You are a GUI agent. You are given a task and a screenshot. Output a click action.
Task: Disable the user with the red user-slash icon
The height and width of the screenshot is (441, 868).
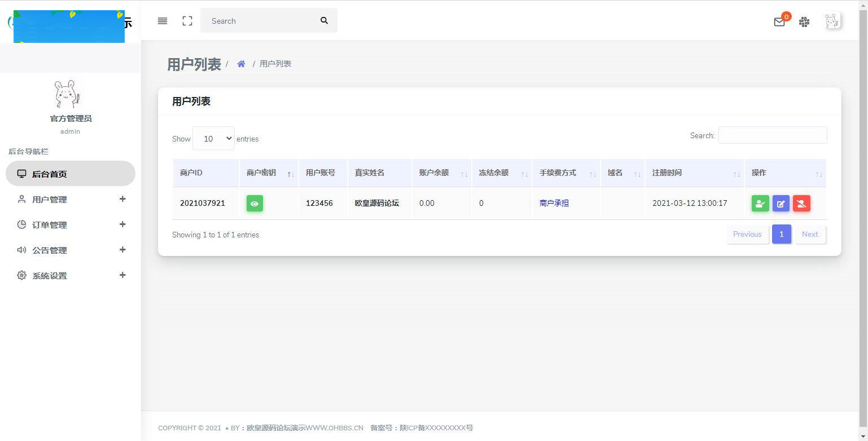(801, 204)
